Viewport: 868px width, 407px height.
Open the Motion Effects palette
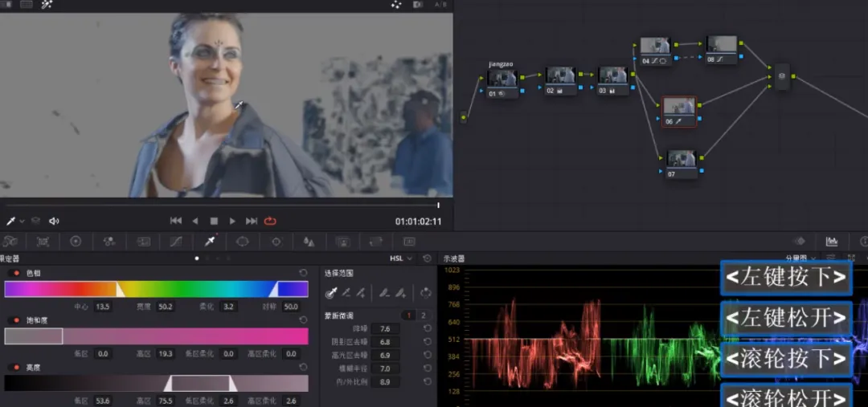point(143,242)
